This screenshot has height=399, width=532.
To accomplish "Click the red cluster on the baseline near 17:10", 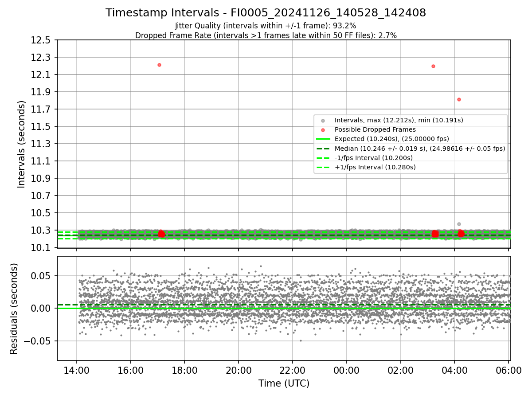I will (x=161, y=234).
